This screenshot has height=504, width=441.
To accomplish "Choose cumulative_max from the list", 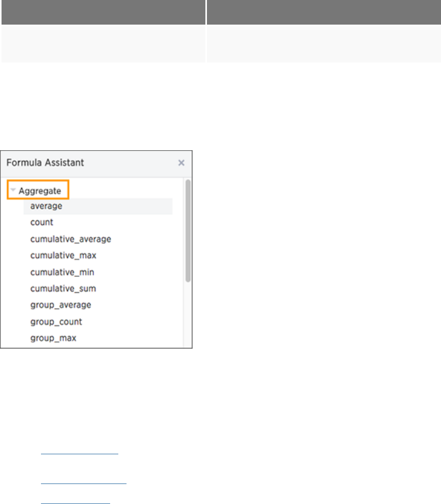I will [64, 255].
